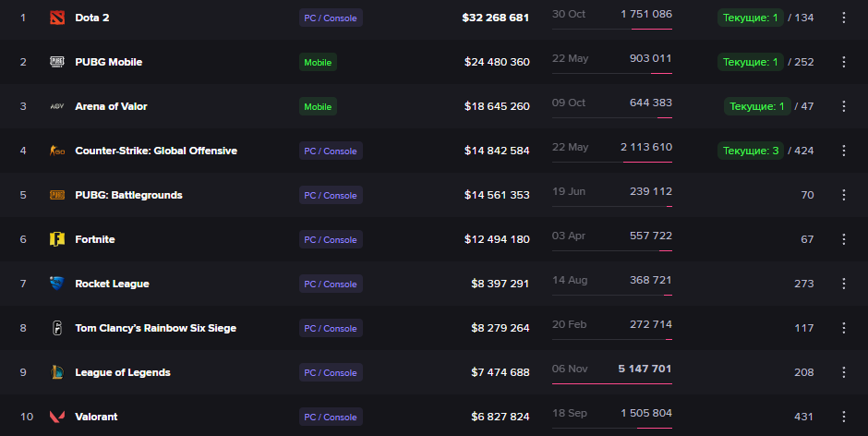Click the prize value $7 474 688
Viewport: 868px width, 436px height.
500,372
